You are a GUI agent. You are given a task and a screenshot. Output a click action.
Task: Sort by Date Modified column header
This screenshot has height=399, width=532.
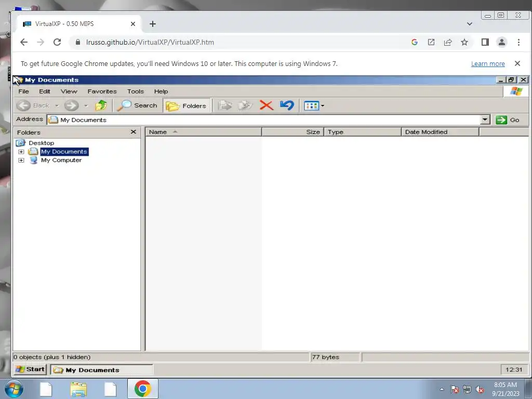[440, 132]
